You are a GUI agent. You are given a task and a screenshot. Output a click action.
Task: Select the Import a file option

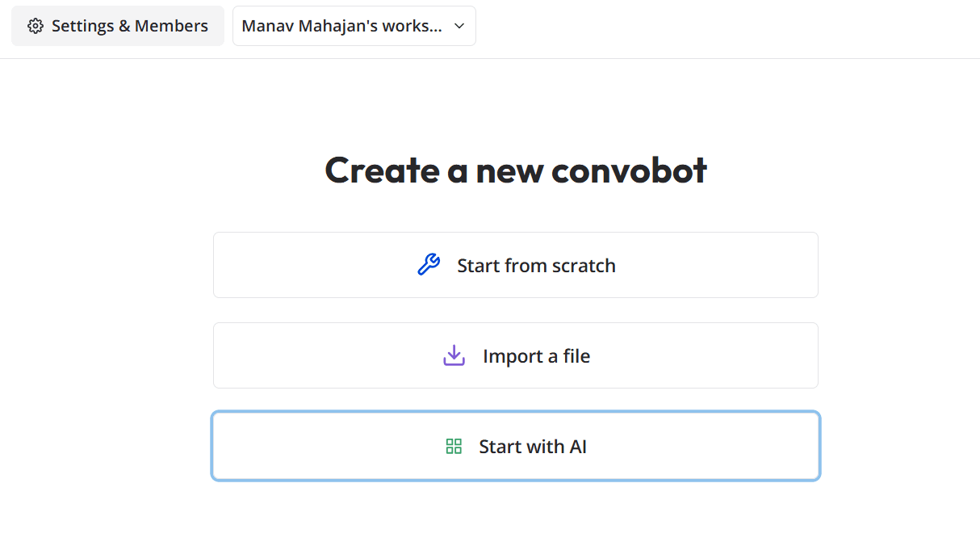pos(515,355)
